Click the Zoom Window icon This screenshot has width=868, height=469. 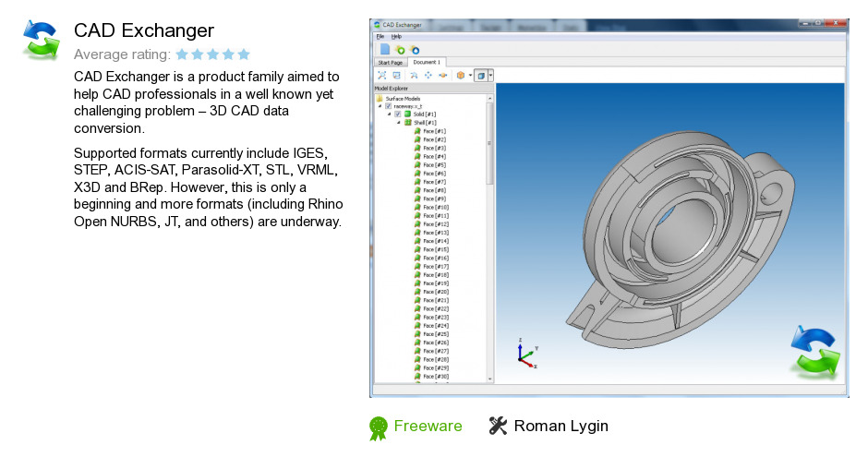click(x=396, y=76)
